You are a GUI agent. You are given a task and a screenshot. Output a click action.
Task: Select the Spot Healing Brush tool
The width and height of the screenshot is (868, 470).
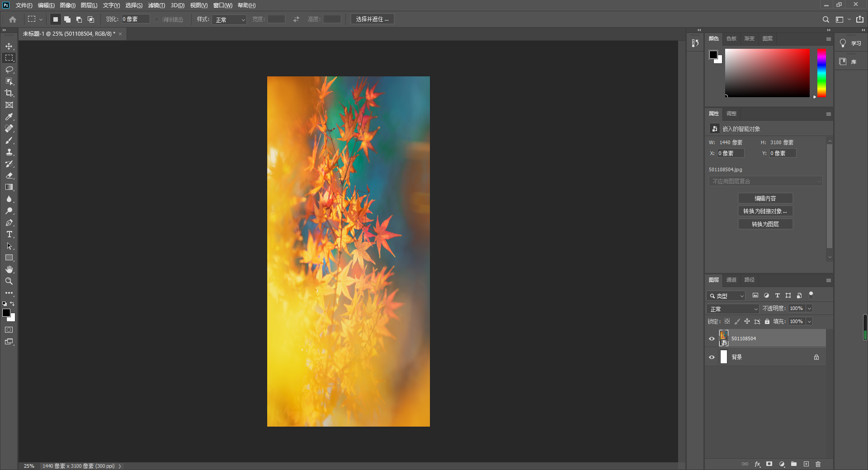tap(9, 128)
